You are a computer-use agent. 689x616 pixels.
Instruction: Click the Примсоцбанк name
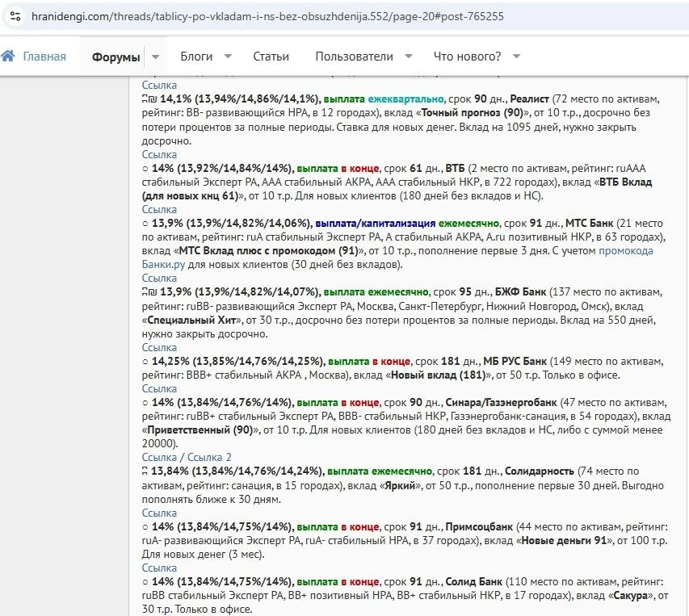point(479,526)
